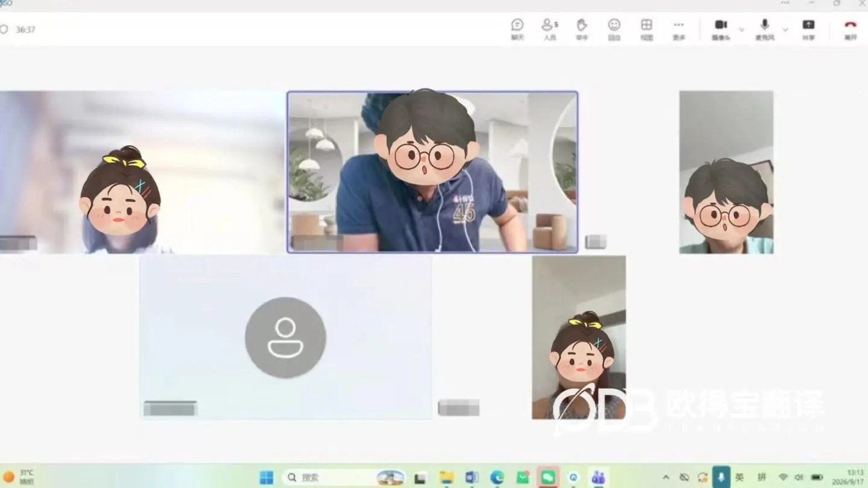Expand the camera options dropdown arrow
The image size is (868, 488).
[x=741, y=29]
